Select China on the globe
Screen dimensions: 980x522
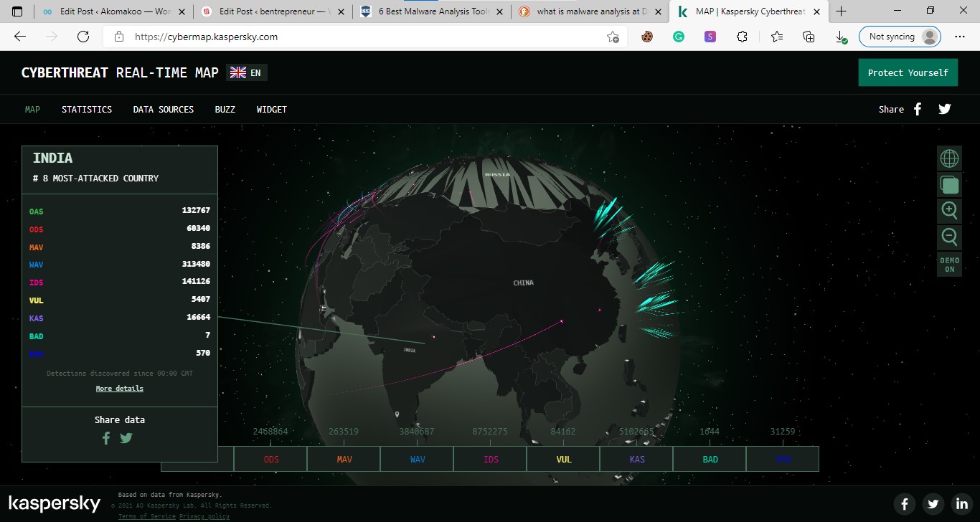click(x=523, y=283)
